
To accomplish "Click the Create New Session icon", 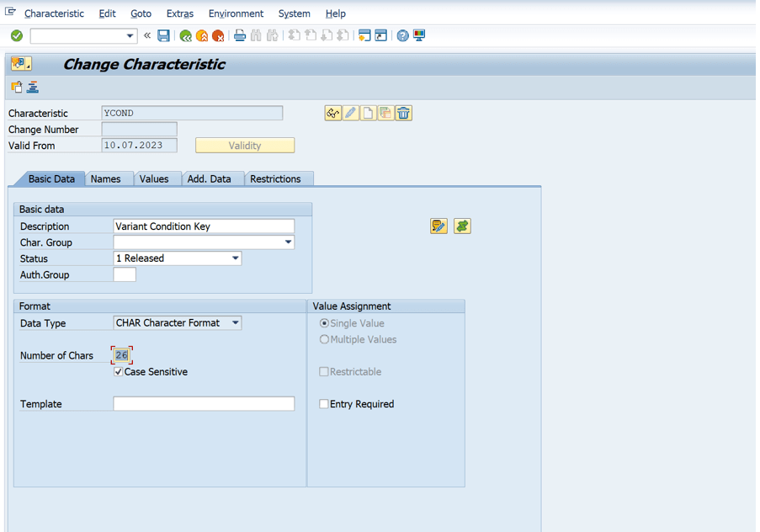I will (364, 35).
